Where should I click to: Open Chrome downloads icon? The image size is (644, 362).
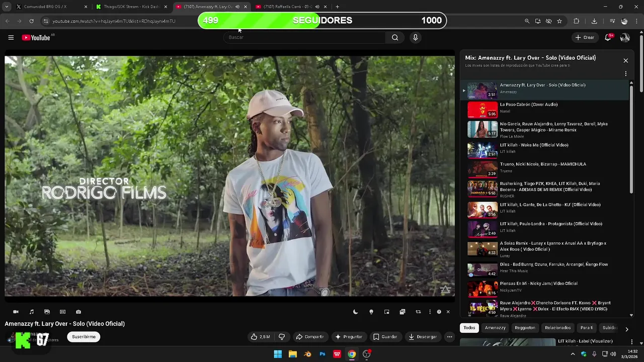(594, 21)
